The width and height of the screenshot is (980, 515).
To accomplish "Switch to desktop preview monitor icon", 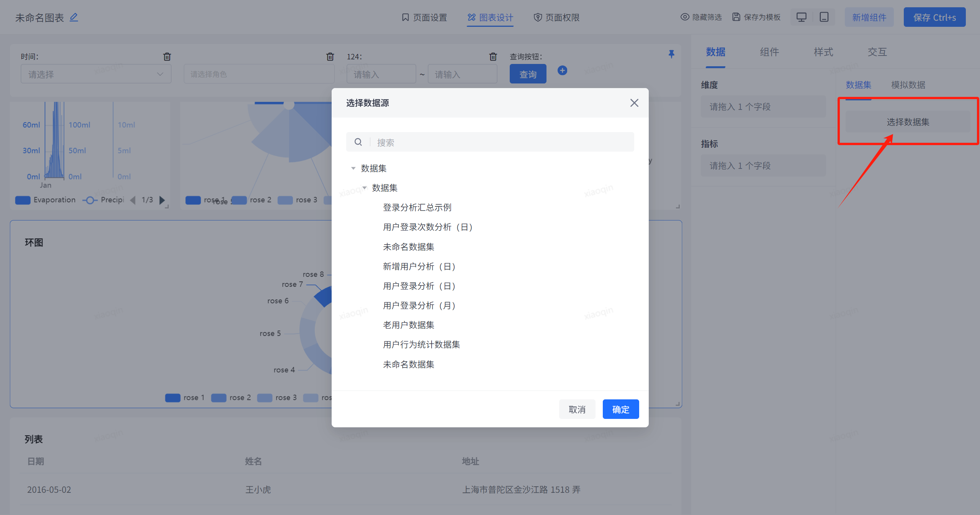I will click(801, 17).
